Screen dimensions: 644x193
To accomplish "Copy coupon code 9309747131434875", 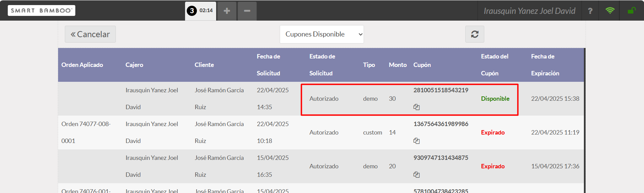I will pos(416,174).
